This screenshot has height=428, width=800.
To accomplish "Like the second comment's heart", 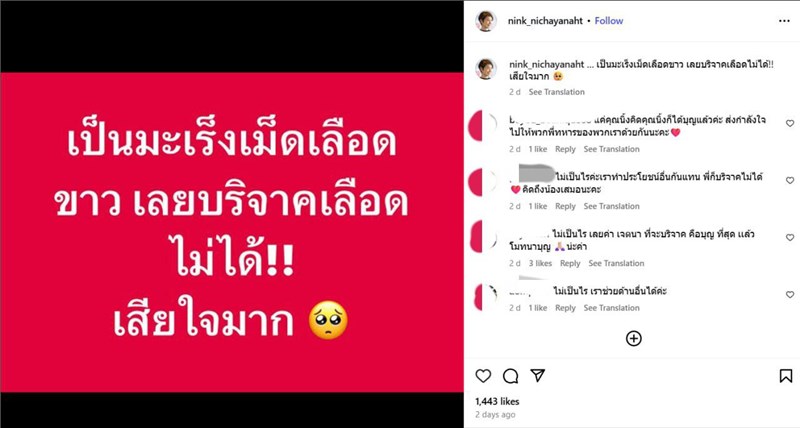I will pos(790,181).
